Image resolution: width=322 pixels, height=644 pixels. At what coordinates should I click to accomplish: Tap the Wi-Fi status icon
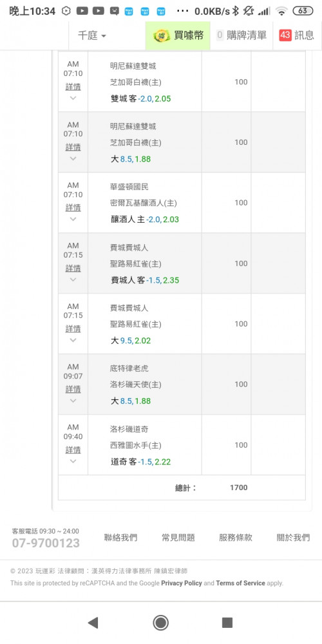(x=281, y=11)
